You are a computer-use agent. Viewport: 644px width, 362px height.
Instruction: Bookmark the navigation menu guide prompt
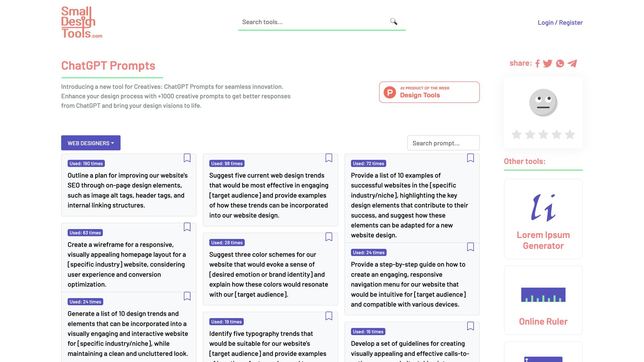click(x=471, y=247)
